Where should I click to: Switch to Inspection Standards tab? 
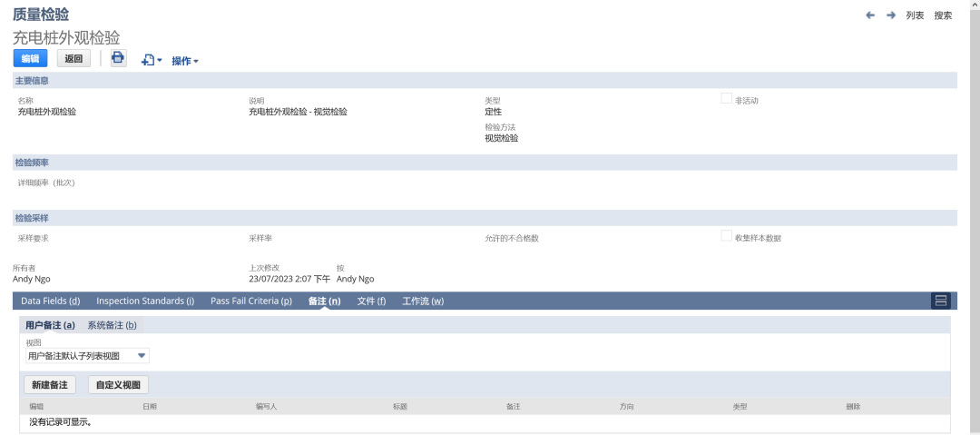click(x=145, y=302)
